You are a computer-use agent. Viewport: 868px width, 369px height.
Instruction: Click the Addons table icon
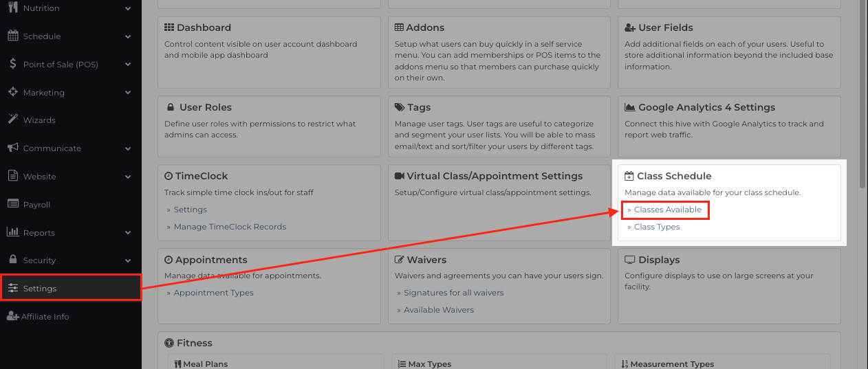(399, 27)
